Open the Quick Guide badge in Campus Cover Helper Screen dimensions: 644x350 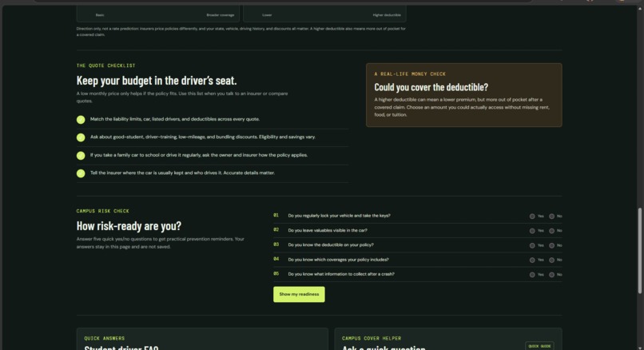click(x=539, y=346)
